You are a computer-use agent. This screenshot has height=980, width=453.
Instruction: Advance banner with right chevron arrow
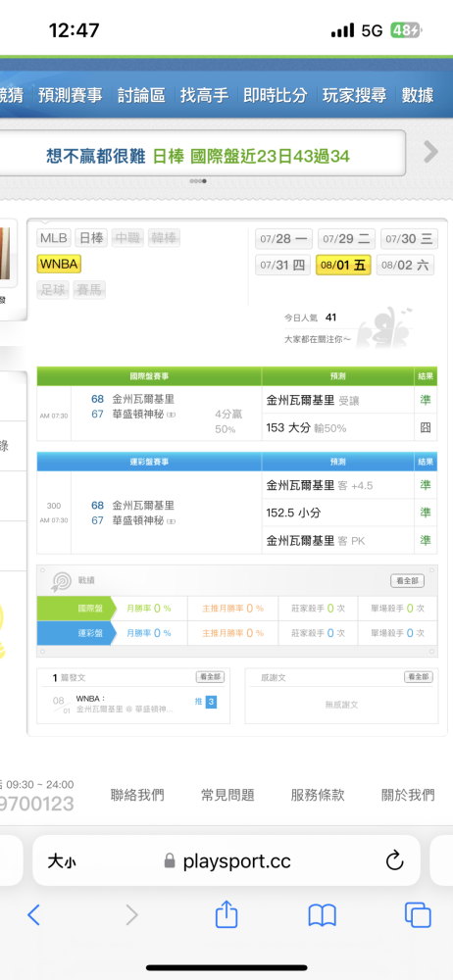pos(430,151)
